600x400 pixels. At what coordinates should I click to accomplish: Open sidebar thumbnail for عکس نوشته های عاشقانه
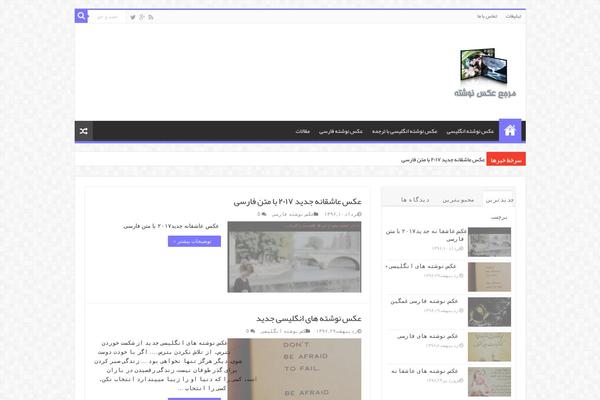click(489, 382)
